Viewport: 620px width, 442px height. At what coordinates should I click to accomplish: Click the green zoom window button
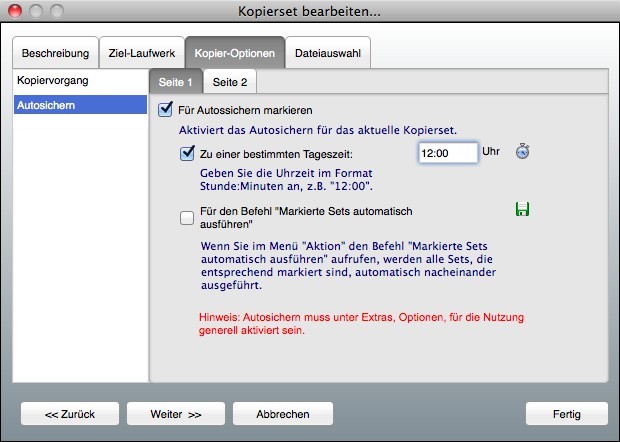(x=54, y=11)
